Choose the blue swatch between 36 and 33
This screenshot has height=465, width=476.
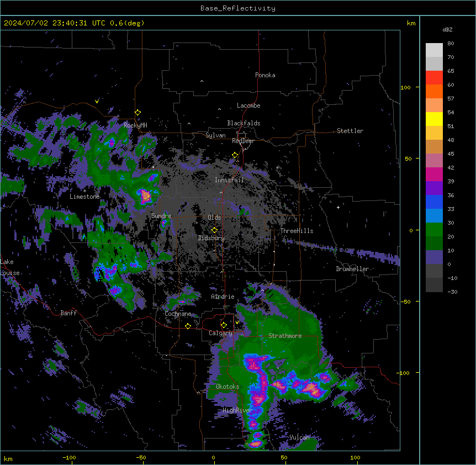[x=434, y=202]
